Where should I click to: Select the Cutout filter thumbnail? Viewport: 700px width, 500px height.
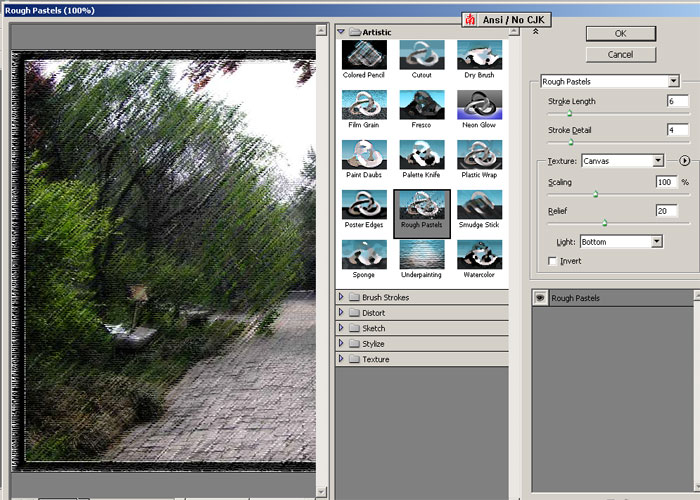click(x=421, y=55)
